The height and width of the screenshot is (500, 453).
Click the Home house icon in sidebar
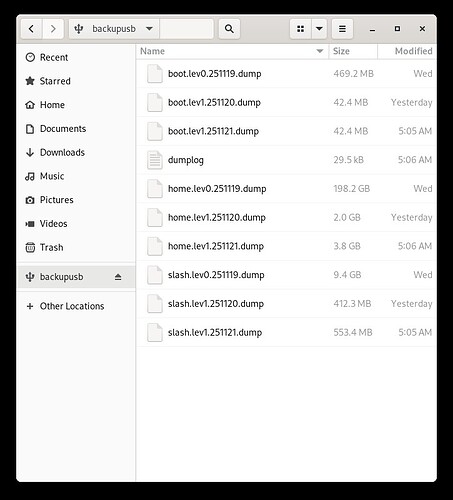(30, 105)
